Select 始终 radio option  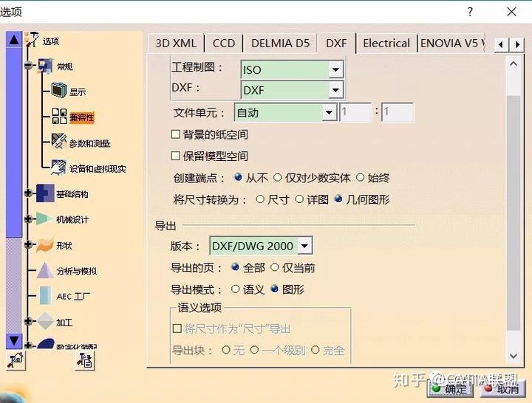360,177
